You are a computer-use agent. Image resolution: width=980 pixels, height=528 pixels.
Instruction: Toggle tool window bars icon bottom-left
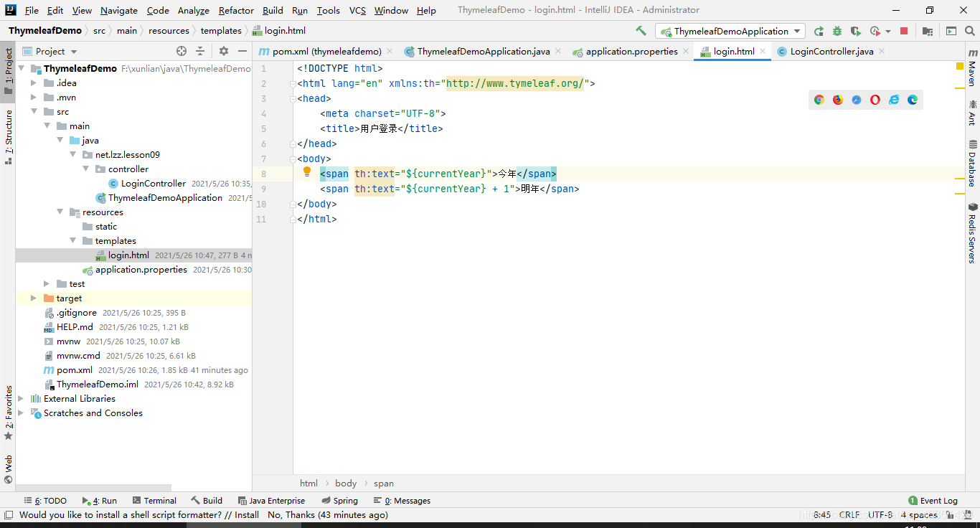(8, 514)
